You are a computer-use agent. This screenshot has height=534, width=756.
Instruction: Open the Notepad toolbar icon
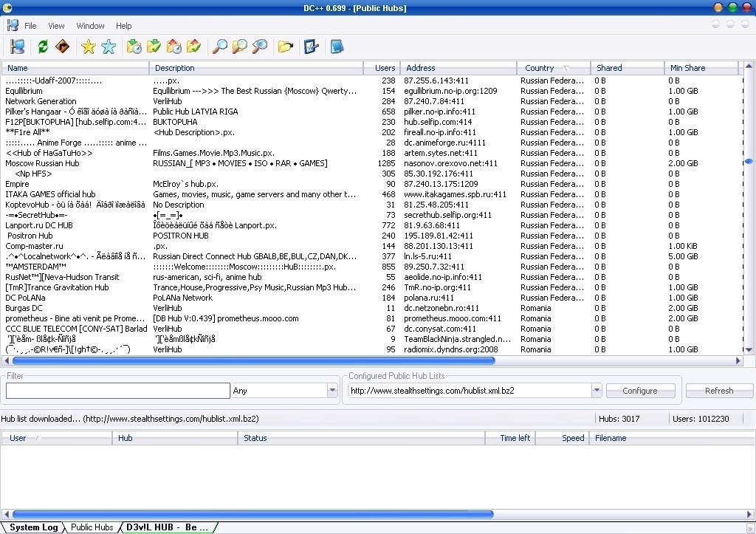(337, 47)
